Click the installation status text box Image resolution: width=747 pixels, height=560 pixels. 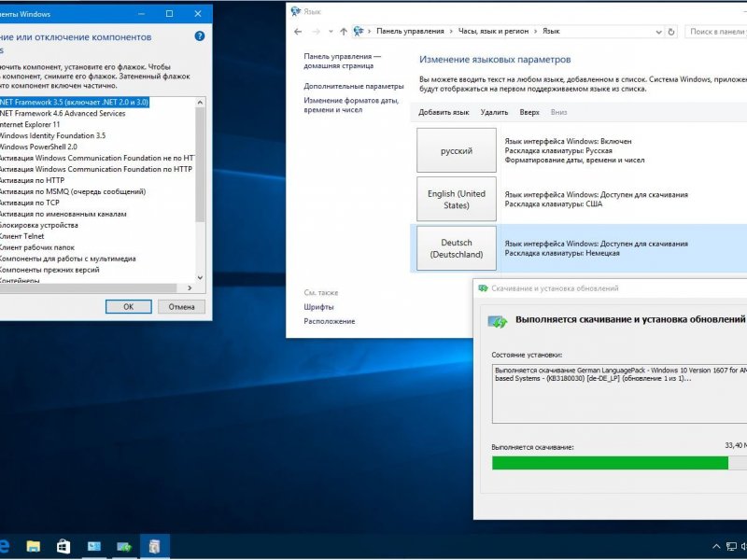point(619,394)
